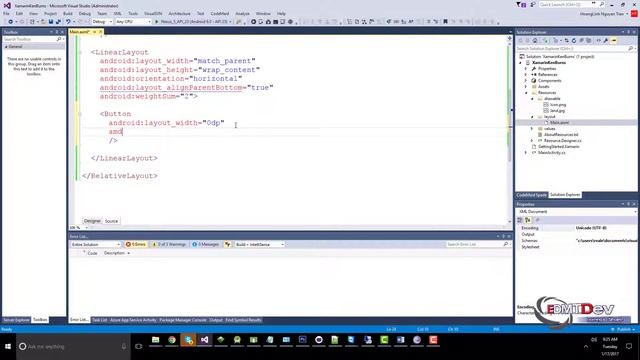Screen dimensions: 640x360
Task: Open the Build menu
Action: tap(68, 13)
